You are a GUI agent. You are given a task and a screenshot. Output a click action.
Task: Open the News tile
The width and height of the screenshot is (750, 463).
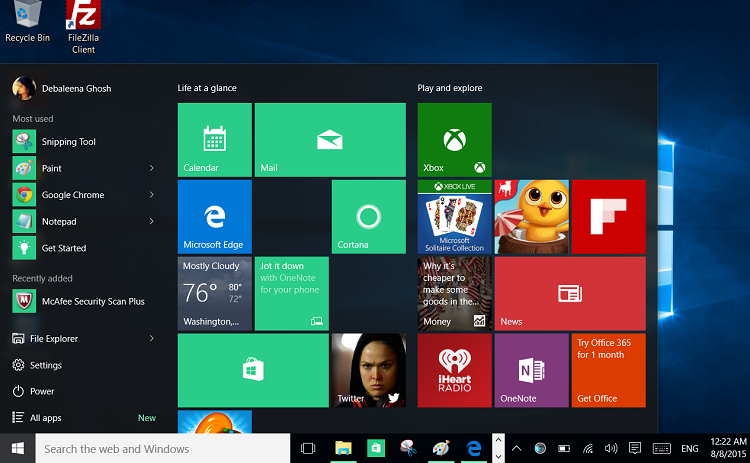[x=570, y=294]
